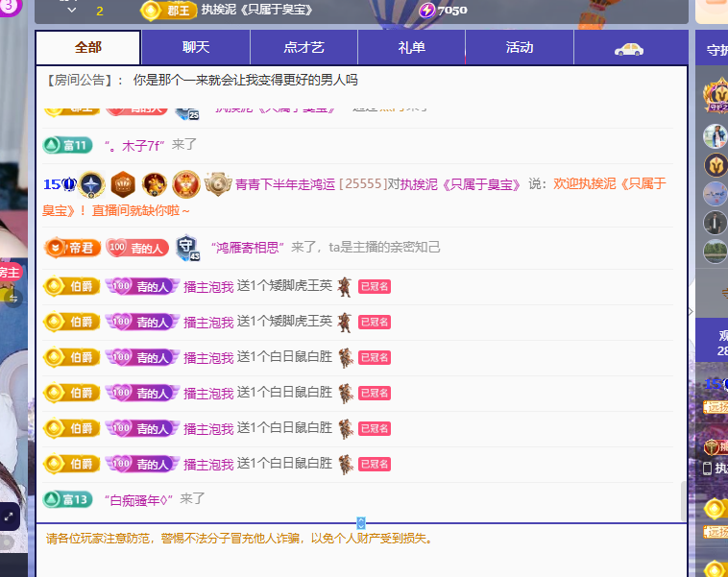
Task: Open the 聊天 tab
Action: tap(196, 47)
